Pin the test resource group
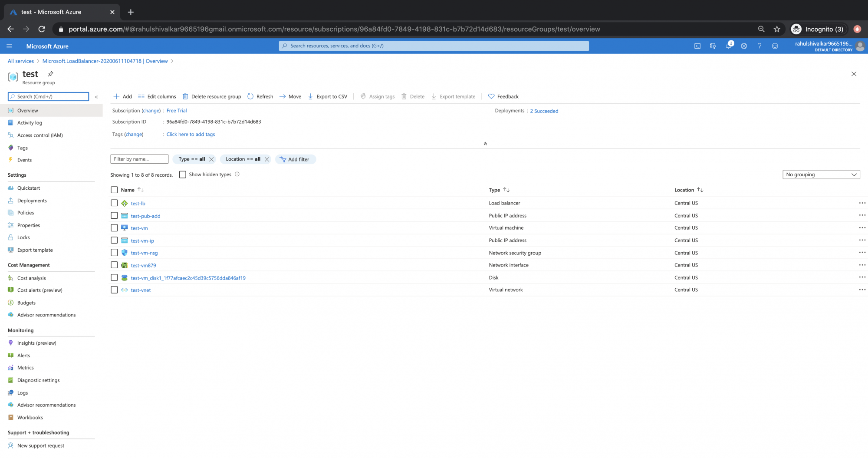 tap(51, 74)
